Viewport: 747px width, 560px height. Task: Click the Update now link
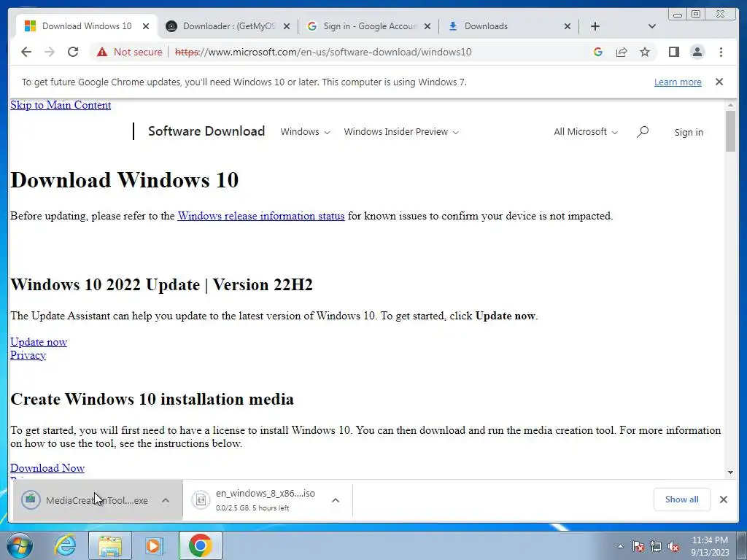click(39, 342)
